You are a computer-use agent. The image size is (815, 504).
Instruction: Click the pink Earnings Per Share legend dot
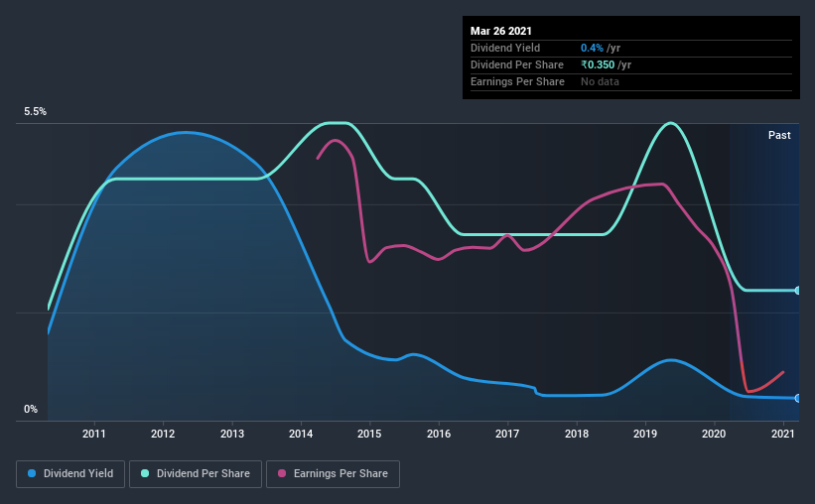[282, 473]
